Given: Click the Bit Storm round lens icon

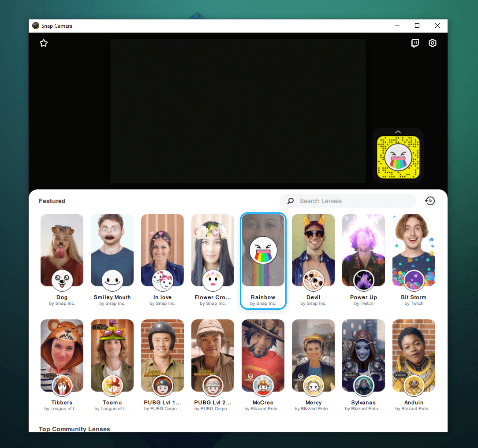Looking at the screenshot, I should click(414, 280).
